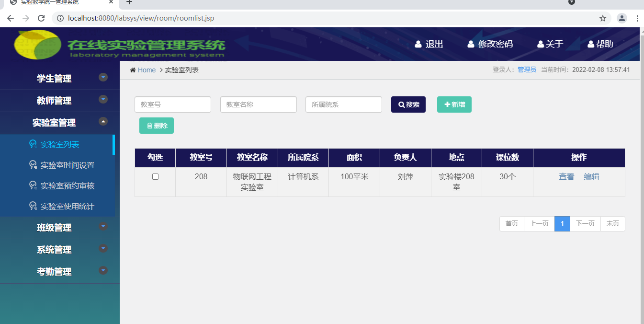Click the 搜索 search button
This screenshot has height=324, width=644.
click(x=408, y=104)
